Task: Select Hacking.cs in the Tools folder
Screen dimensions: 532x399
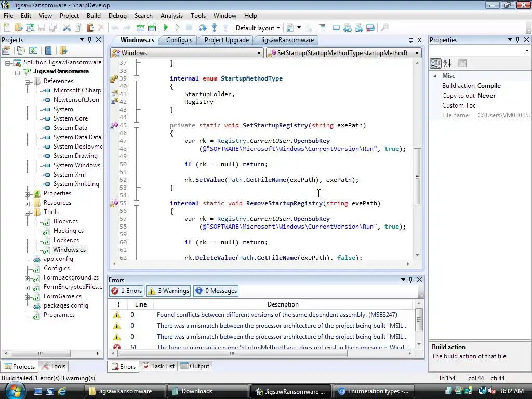Action: click(x=69, y=231)
